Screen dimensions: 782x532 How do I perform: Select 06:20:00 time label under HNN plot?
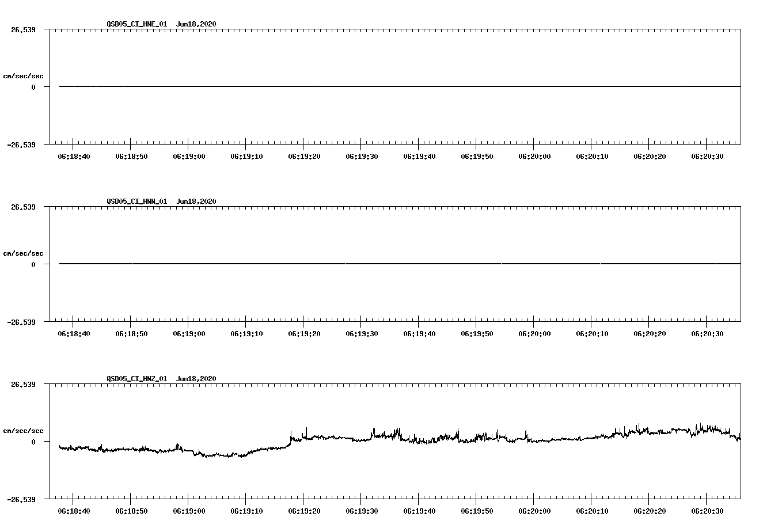(534, 334)
